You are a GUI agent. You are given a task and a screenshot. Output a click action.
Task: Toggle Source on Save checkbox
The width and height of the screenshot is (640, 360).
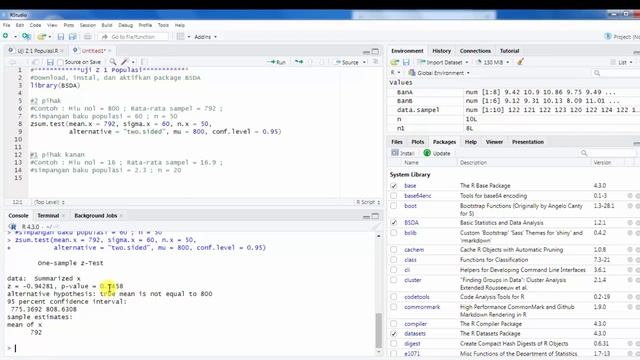(60, 62)
